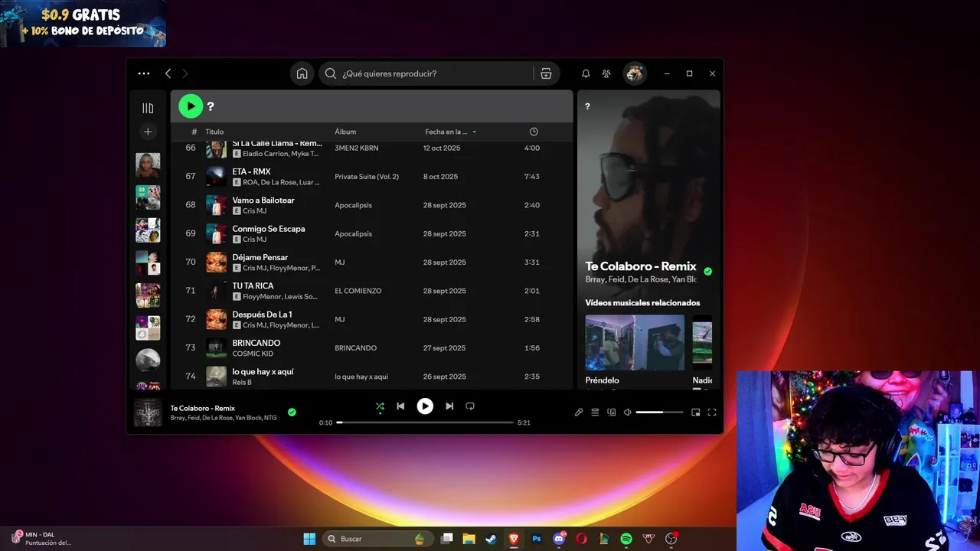Open 'Te Colaboro - Remix' title in side panel

pyautogui.click(x=641, y=266)
